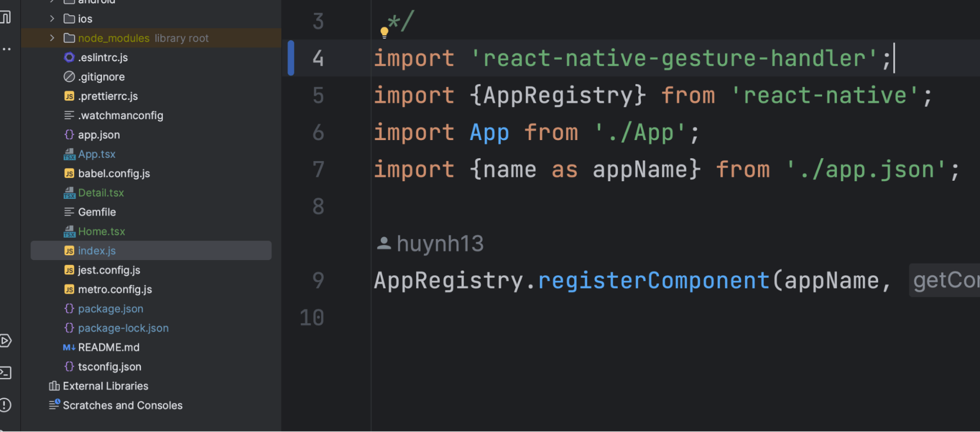Open the Services run tool icon

click(5, 340)
